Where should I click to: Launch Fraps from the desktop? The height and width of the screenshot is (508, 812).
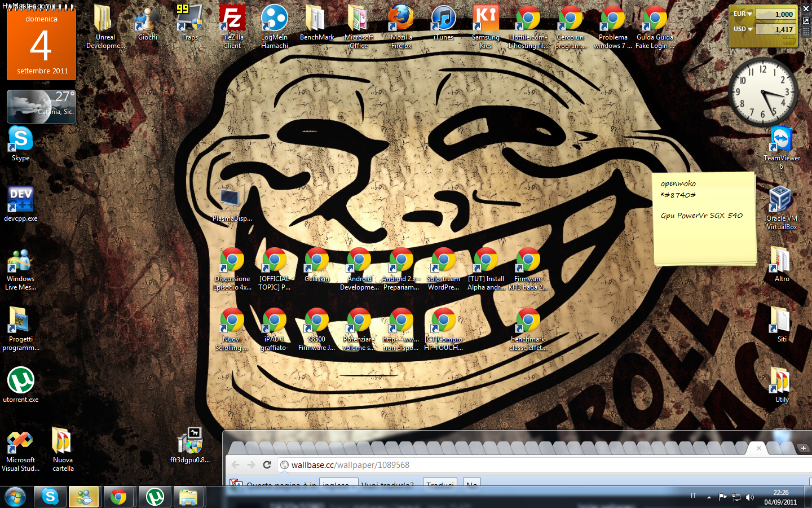point(190,23)
